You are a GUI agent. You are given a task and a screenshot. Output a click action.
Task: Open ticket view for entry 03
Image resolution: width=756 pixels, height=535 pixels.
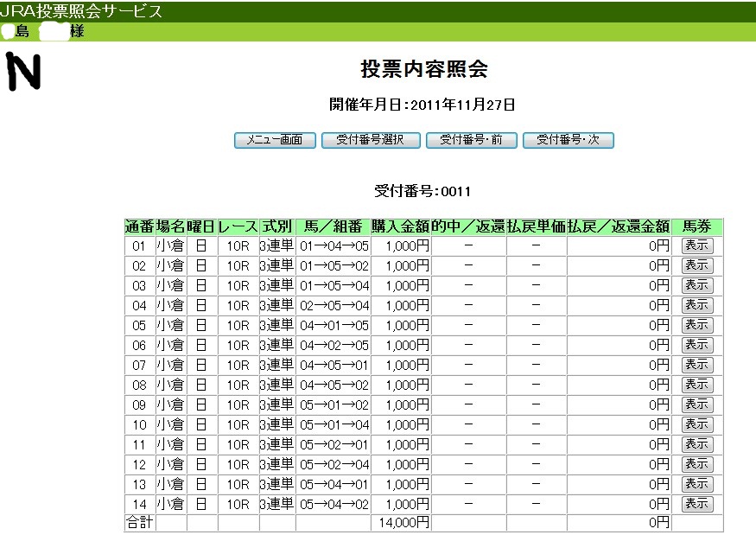coord(696,285)
